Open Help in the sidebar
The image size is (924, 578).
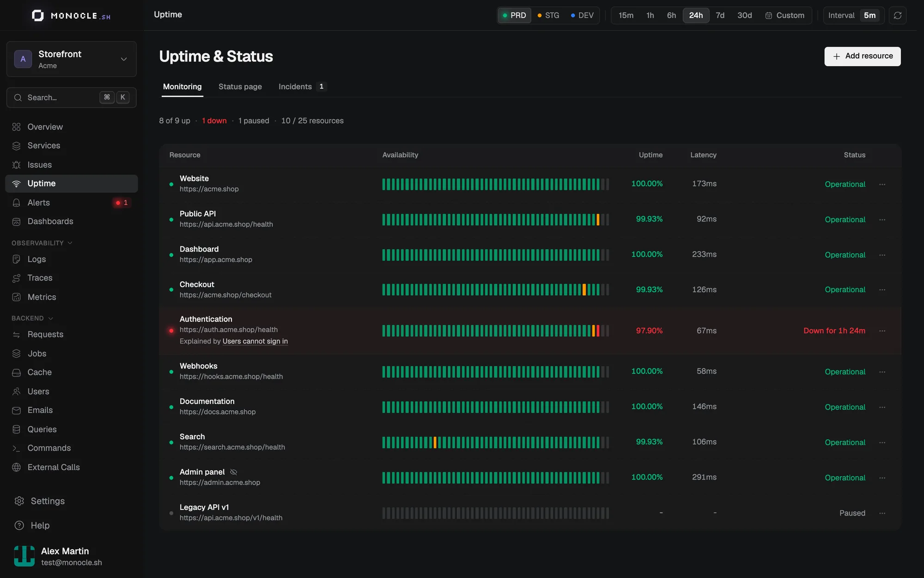[x=72, y=525]
